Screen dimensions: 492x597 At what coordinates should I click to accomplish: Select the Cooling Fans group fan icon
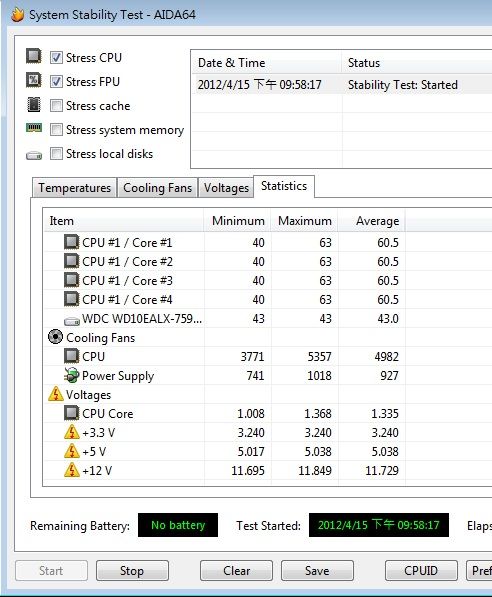[56, 337]
